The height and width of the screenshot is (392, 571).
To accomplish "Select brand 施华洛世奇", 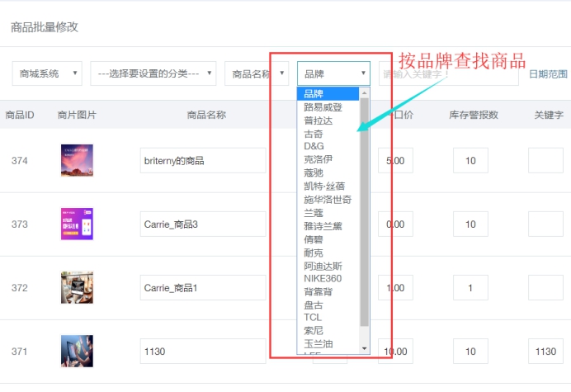I will click(328, 199).
